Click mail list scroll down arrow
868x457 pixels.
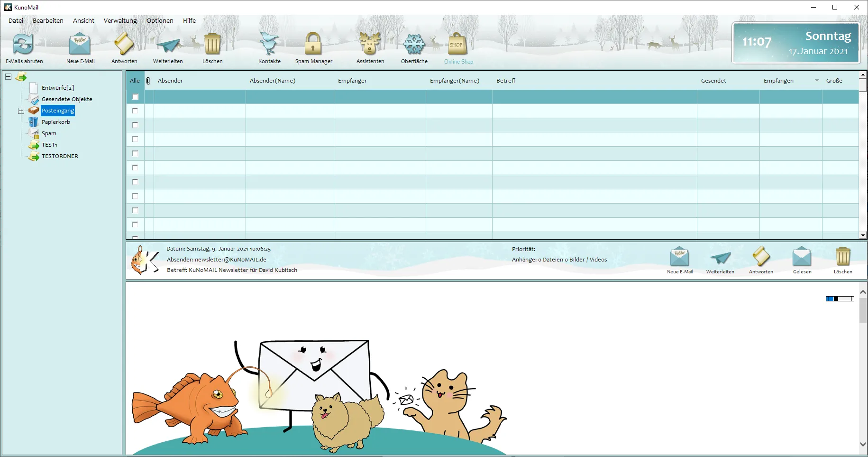tap(863, 235)
